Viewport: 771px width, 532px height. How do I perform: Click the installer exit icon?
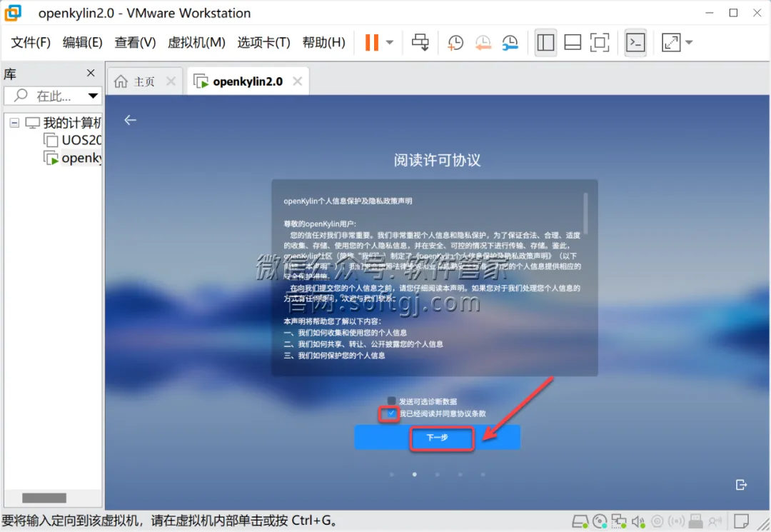coord(741,485)
